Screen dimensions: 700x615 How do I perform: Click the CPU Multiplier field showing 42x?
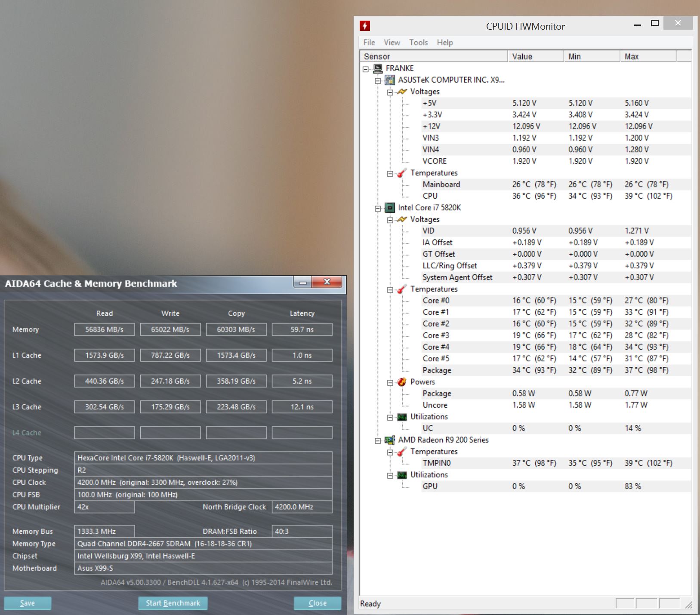105,507
